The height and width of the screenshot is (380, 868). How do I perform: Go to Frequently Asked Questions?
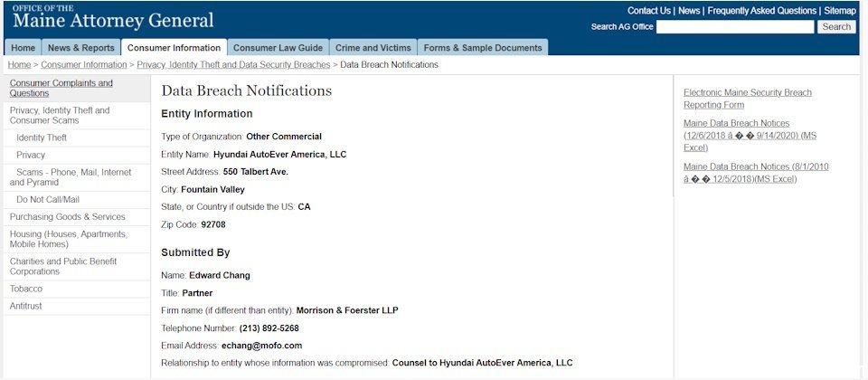point(761,11)
